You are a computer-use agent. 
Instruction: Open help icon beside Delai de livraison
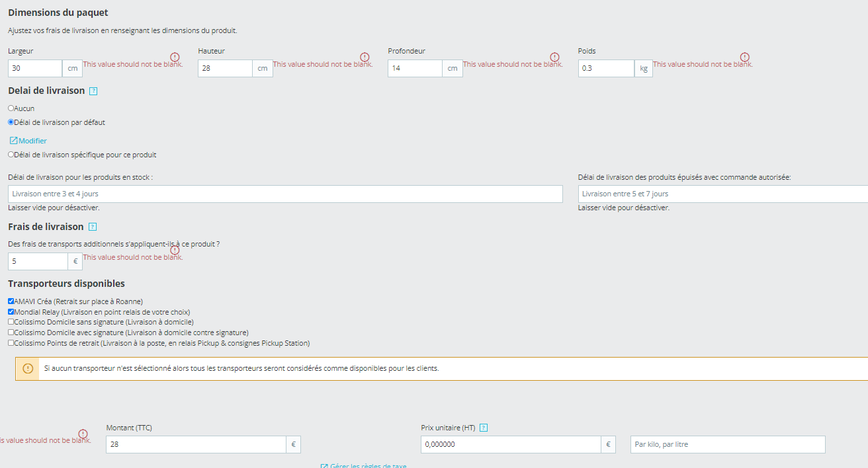93,91
